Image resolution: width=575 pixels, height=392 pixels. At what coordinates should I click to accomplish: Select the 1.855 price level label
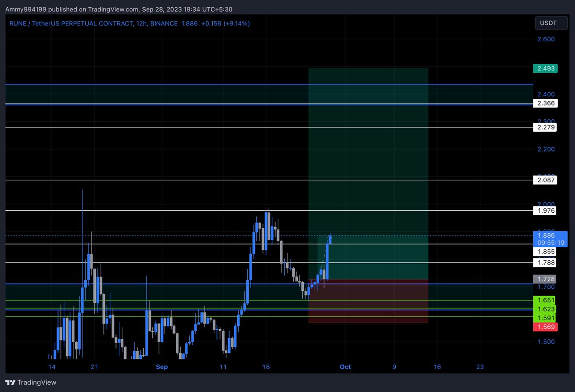[546, 252]
